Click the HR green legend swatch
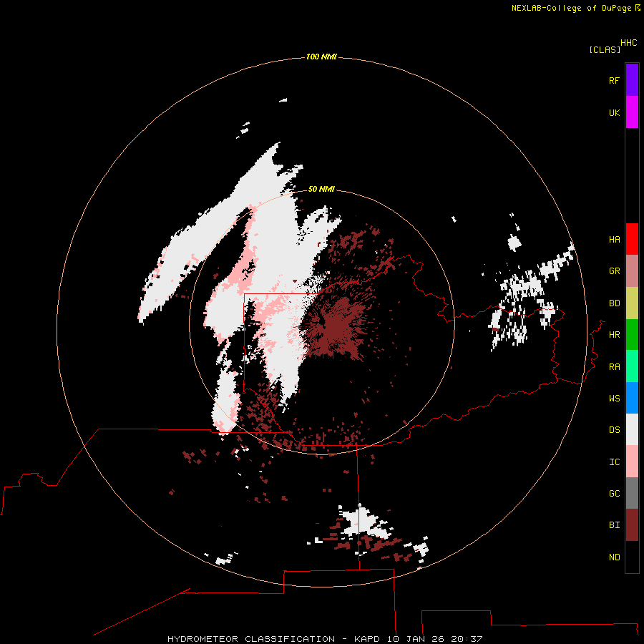 (x=632, y=335)
